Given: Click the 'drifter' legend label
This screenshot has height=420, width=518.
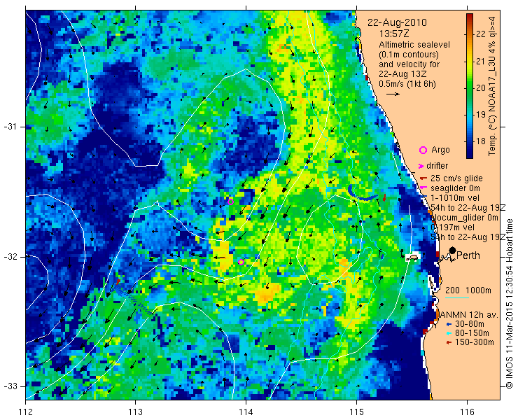Looking at the screenshot, I should [437, 166].
